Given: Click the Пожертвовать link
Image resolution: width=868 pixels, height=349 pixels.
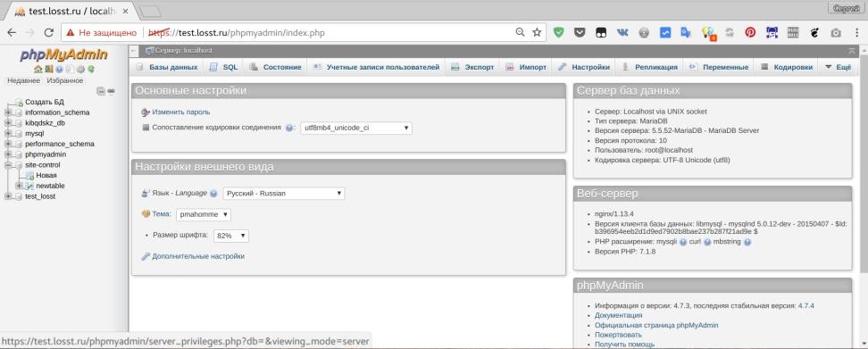Looking at the screenshot, I should tap(618, 335).
